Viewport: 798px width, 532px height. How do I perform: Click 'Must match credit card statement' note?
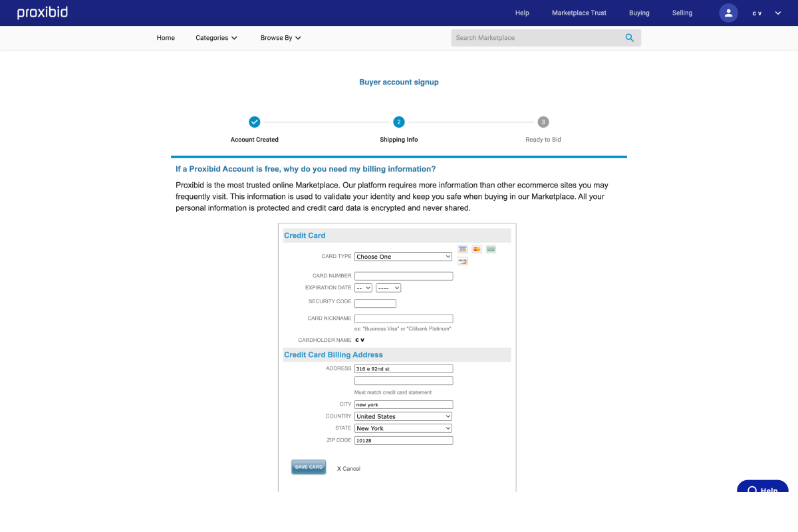393,392
